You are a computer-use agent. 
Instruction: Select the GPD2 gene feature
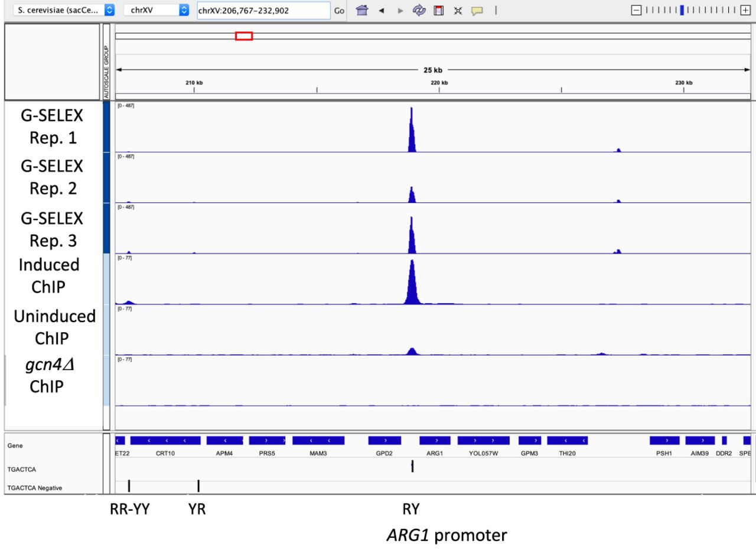(x=384, y=440)
